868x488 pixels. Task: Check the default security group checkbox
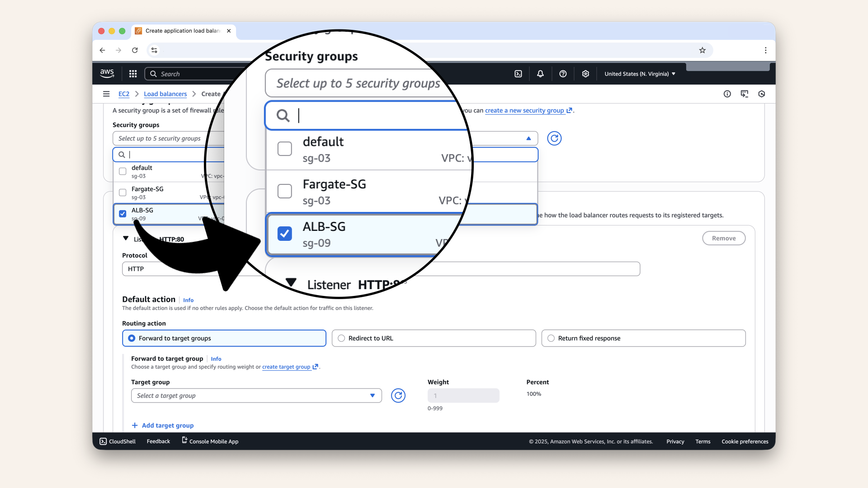123,171
